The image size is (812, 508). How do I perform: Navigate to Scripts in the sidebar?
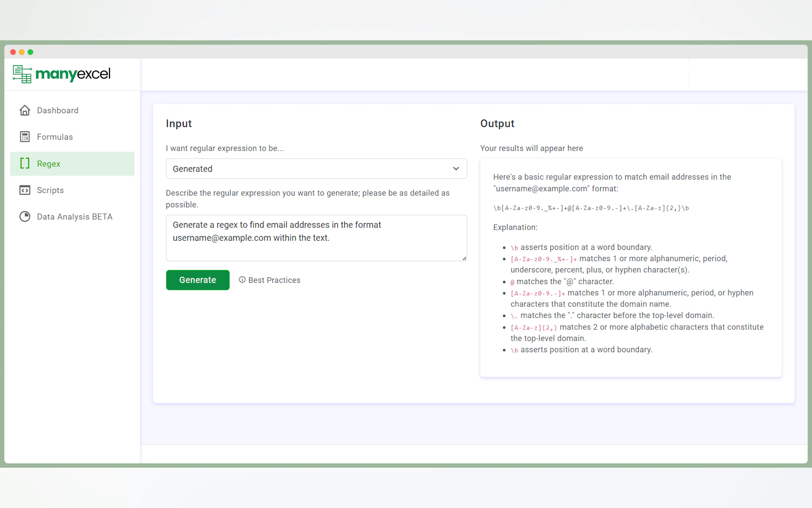pyautogui.click(x=51, y=190)
